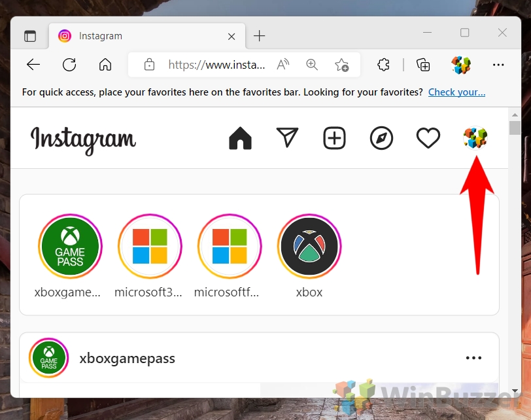Select the Instagram browser tab

147,36
